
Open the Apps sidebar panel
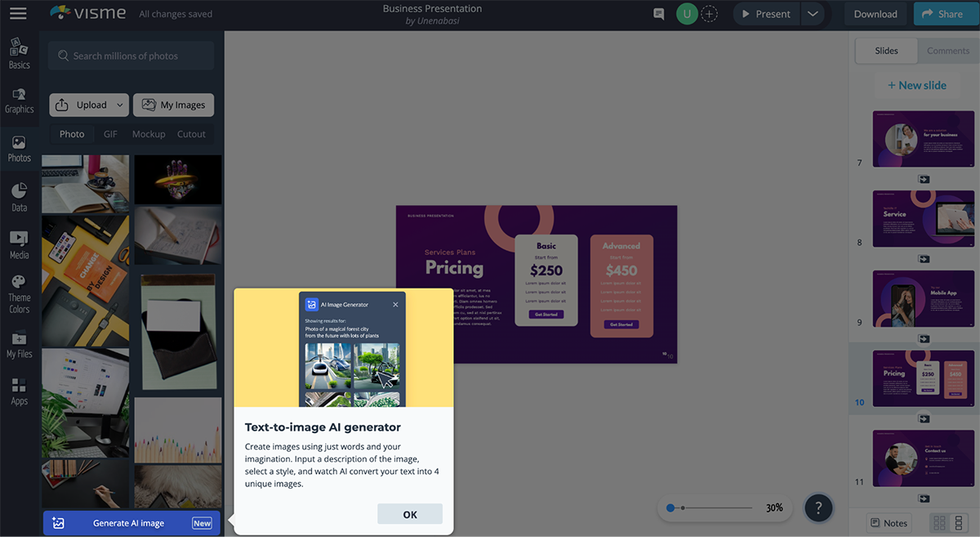click(x=19, y=391)
